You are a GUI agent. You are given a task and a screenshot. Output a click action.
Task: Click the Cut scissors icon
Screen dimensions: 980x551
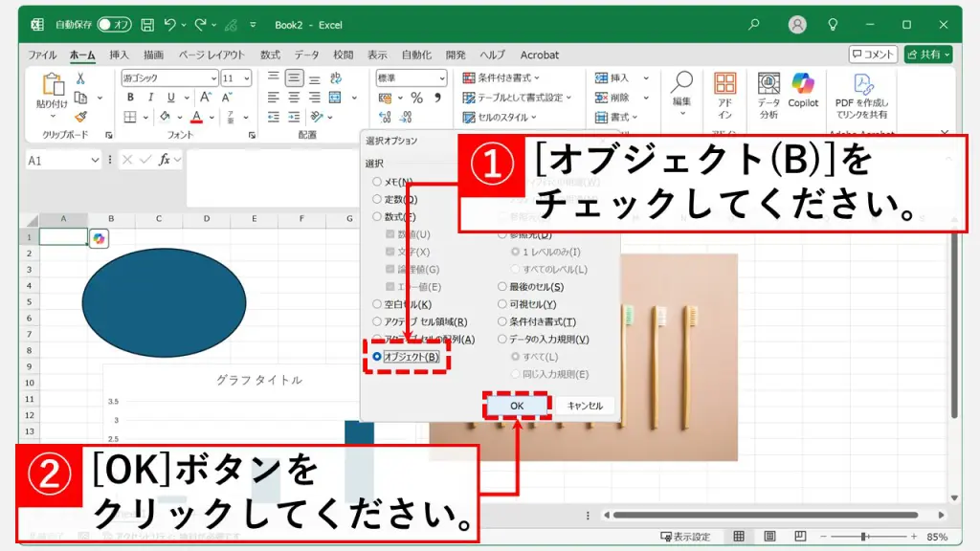80,78
